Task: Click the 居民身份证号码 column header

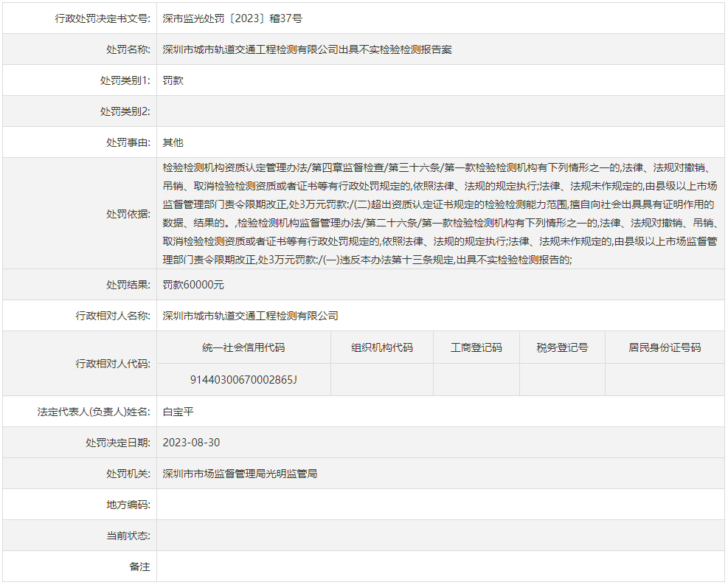Action: pos(665,347)
